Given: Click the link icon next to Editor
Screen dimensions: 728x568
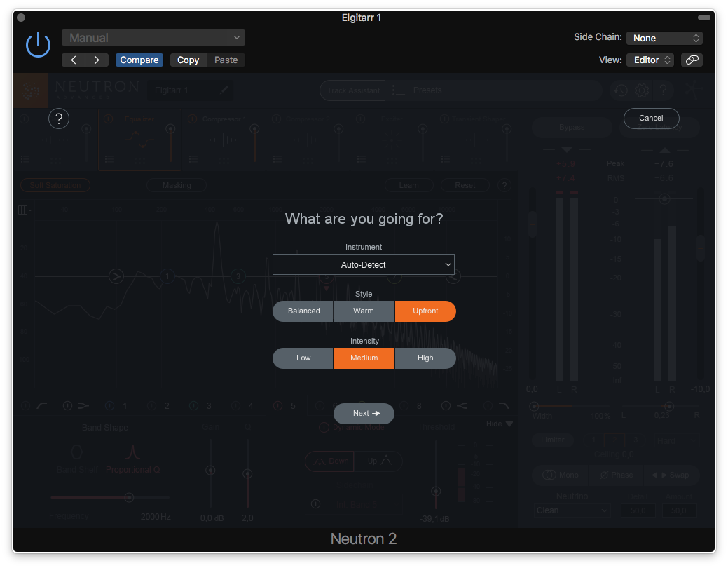Looking at the screenshot, I should point(692,60).
